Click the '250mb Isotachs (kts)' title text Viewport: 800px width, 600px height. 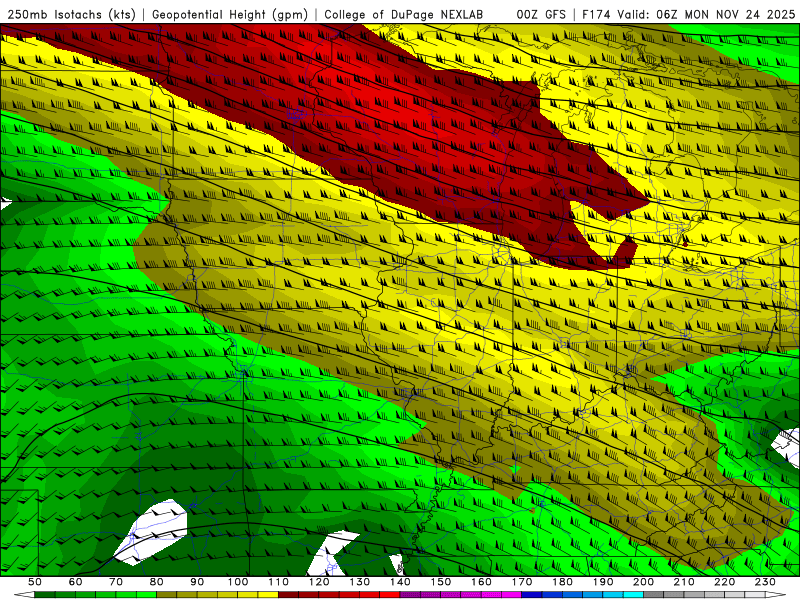tap(71, 15)
